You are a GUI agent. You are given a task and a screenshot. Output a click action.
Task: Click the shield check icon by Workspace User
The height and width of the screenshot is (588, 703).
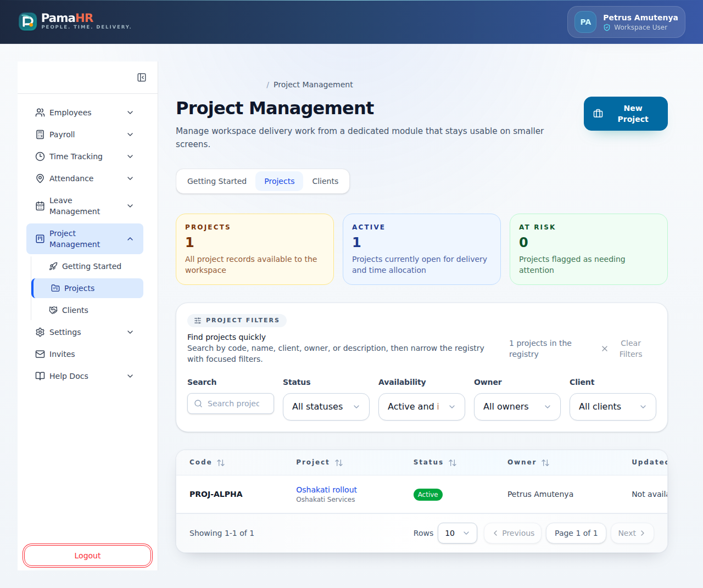(607, 27)
